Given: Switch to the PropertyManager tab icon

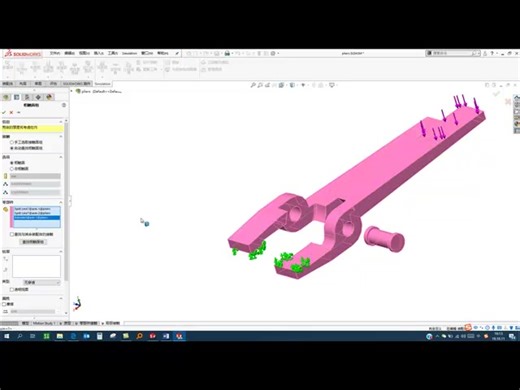Looking at the screenshot, I should (x=16, y=97).
